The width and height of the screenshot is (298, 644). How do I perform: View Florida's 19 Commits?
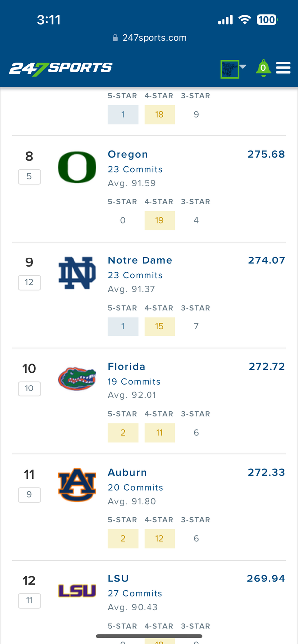(134, 382)
